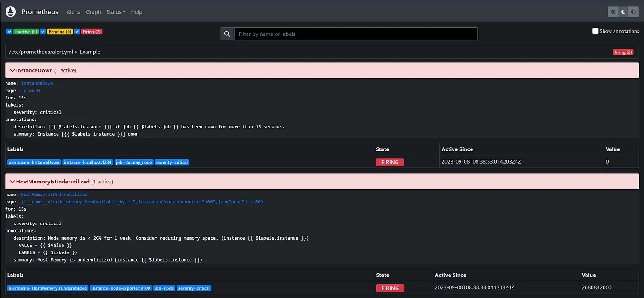
Task: Click the Inactive (0) green badge
Action: pos(26,32)
